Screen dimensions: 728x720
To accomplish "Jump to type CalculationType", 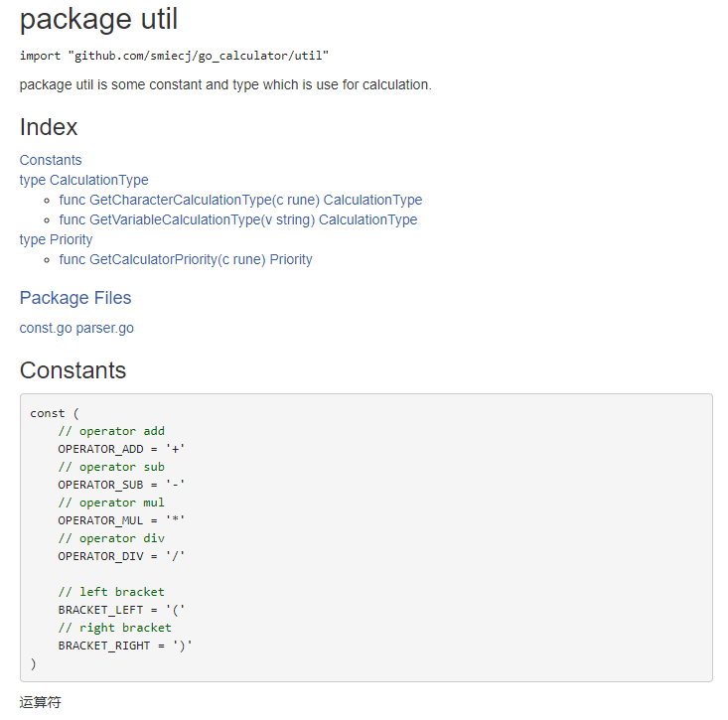I will coord(83,180).
